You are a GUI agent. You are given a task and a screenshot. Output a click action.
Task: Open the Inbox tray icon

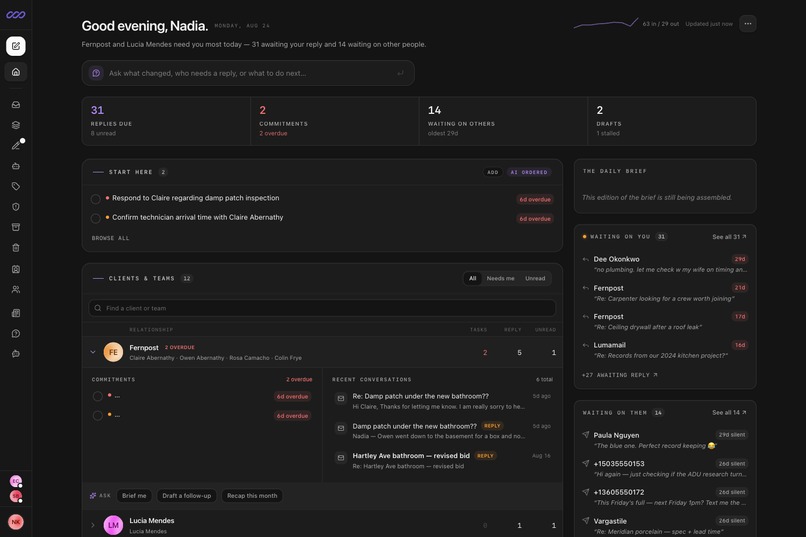[x=16, y=105]
